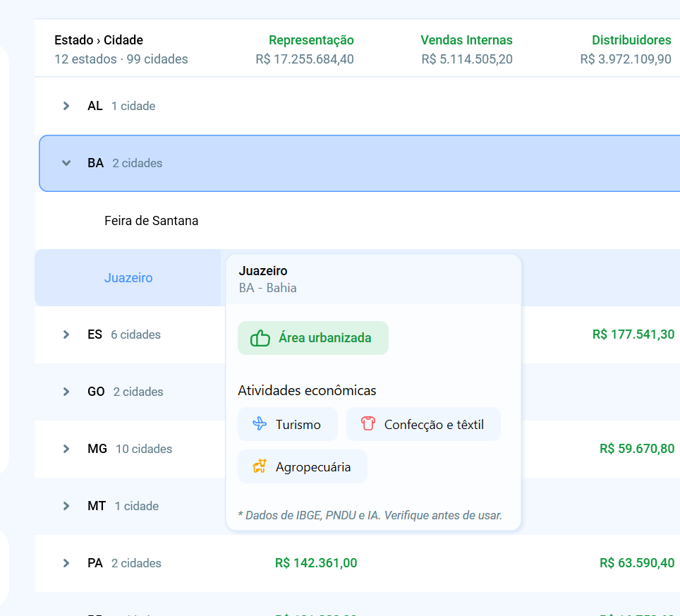Click the shirt icon beside Confecção e têxtil

[x=368, y=423]
